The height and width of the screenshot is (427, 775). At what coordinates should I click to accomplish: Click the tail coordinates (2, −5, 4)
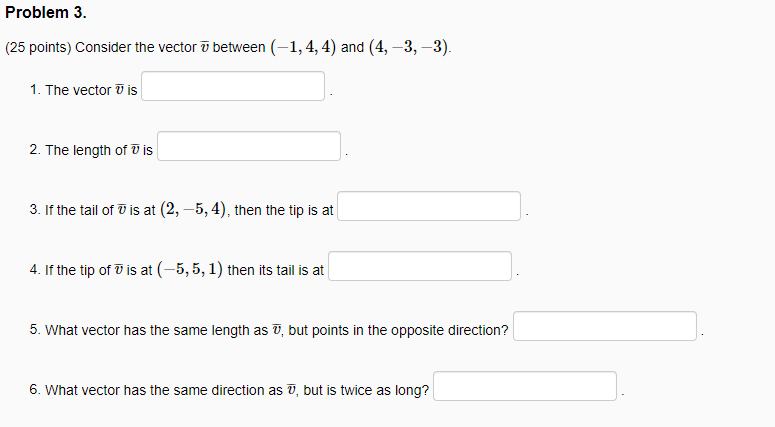[193, 210]
